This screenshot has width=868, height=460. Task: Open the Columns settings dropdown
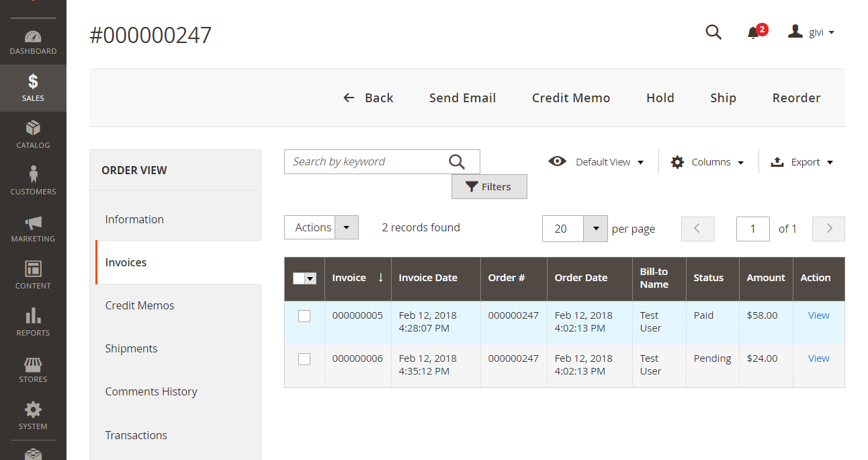point(707,162)
